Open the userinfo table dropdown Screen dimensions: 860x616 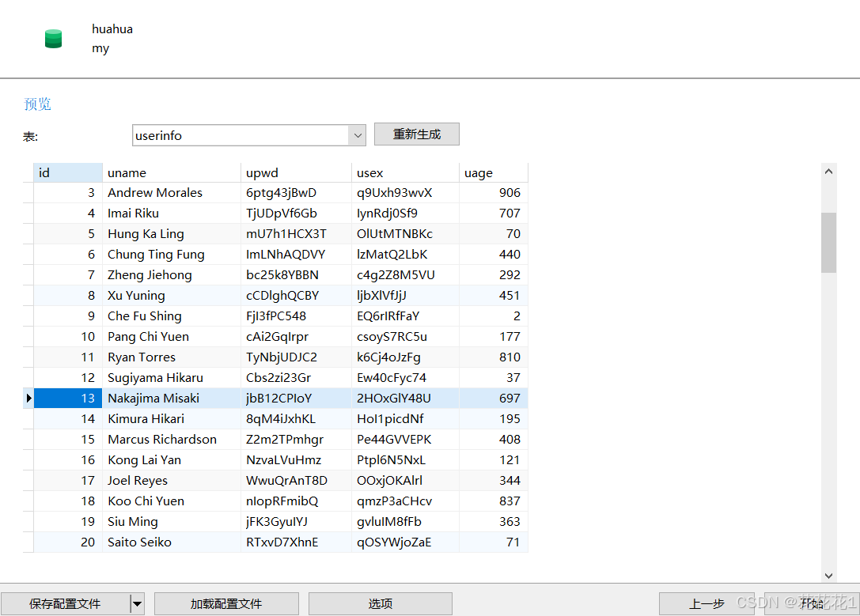pyautogui.click(x=357, y=135)
